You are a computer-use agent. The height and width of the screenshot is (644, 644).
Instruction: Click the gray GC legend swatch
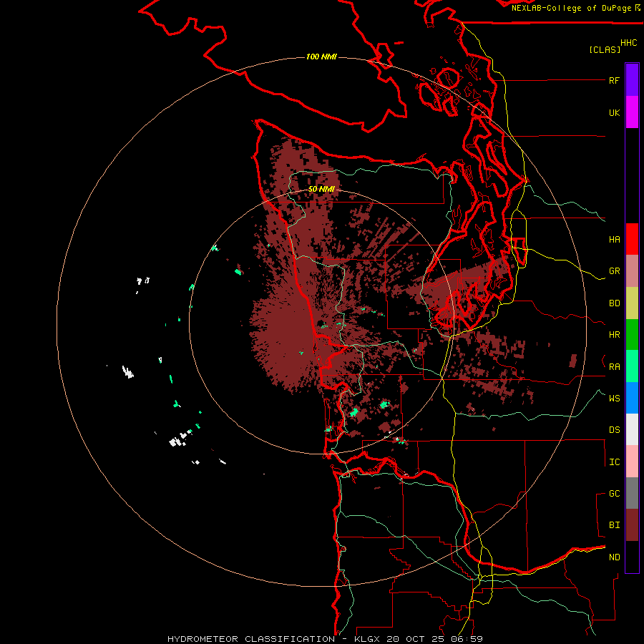click(632, 493)
